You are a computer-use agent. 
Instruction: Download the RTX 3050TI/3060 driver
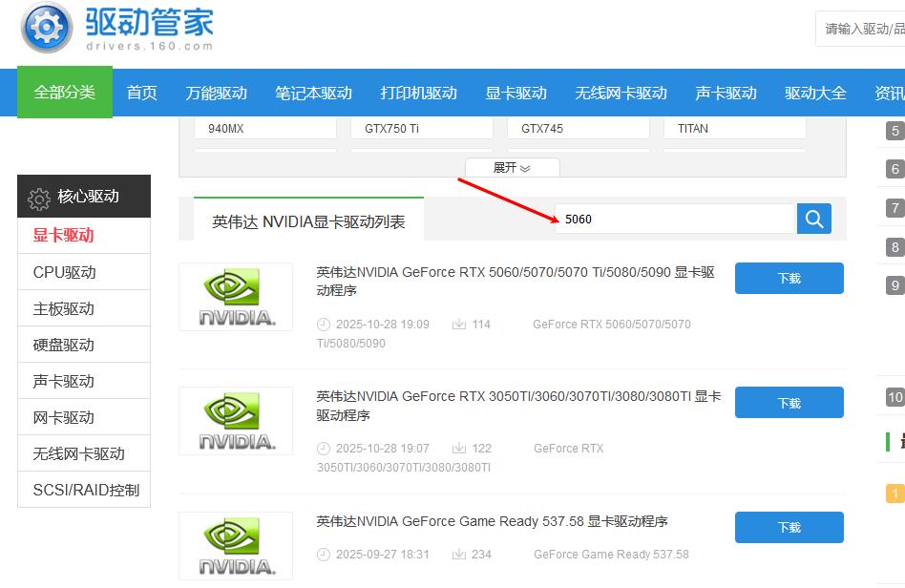(x=789, y=402)
